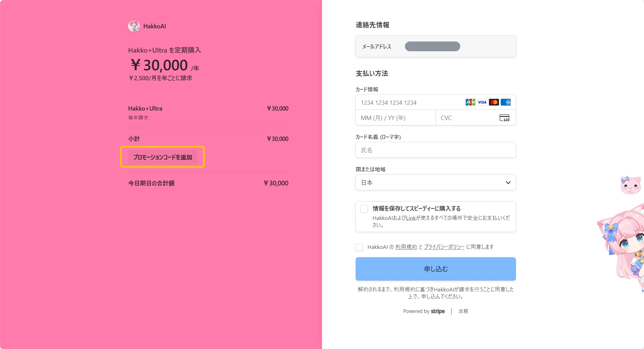
Task: Click the CVC card hint icon
Action: tap(504, 118)
